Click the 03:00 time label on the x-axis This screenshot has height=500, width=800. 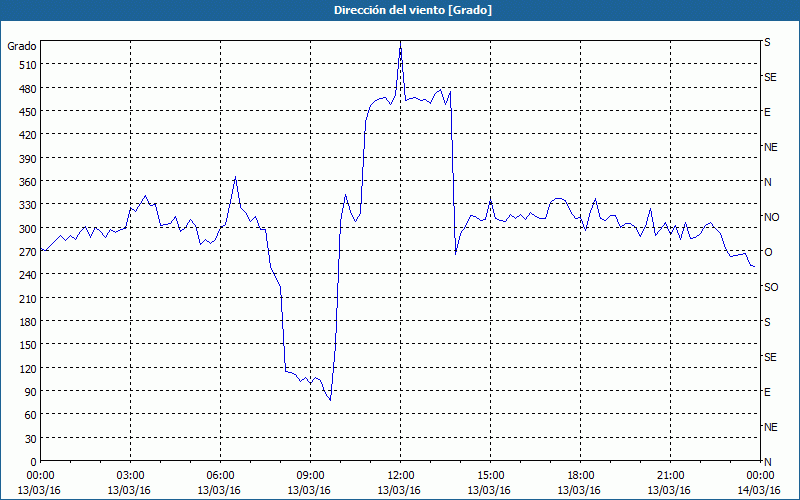tap(130, 476)
